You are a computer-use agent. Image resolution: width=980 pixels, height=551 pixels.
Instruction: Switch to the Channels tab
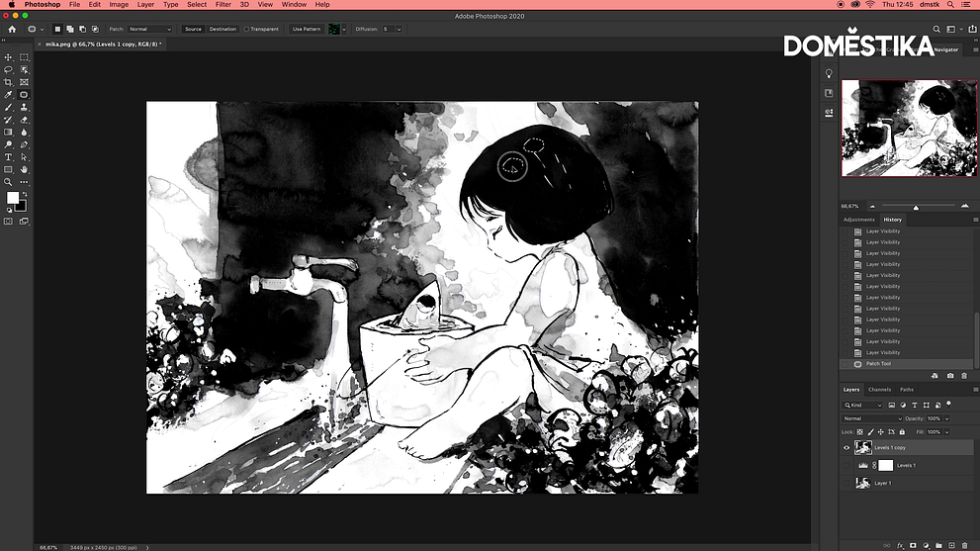(x=879, y=390)
